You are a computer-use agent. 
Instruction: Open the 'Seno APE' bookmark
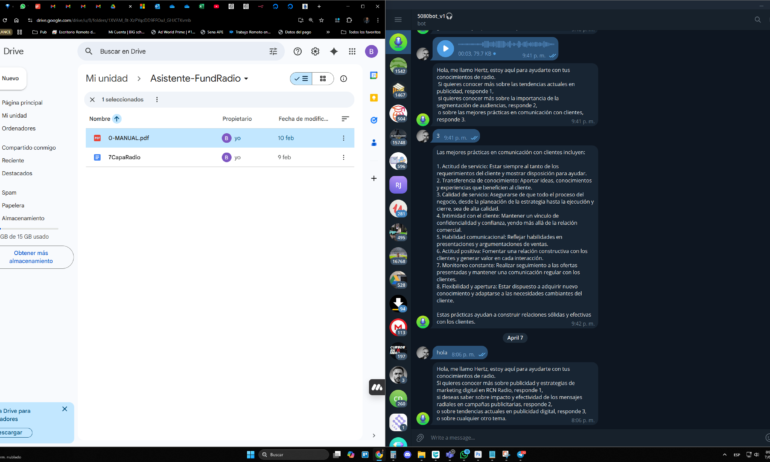(x=212, y=32)
